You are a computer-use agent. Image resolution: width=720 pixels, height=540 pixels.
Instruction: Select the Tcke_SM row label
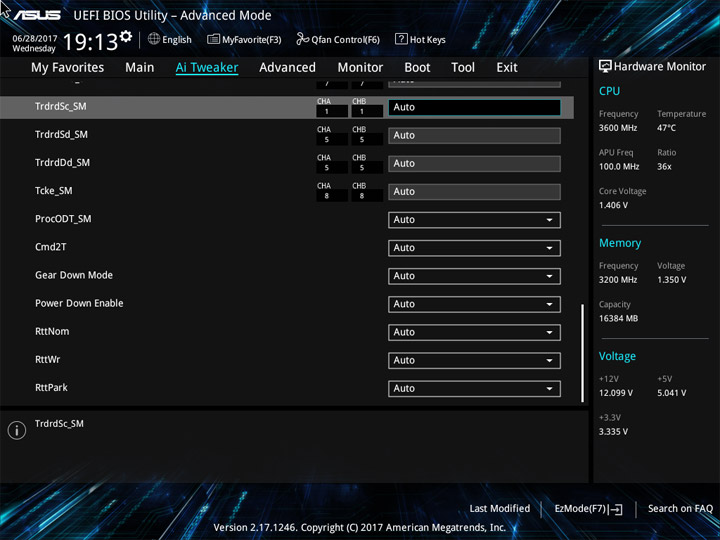pyautogui.click(x=54, y=191)
